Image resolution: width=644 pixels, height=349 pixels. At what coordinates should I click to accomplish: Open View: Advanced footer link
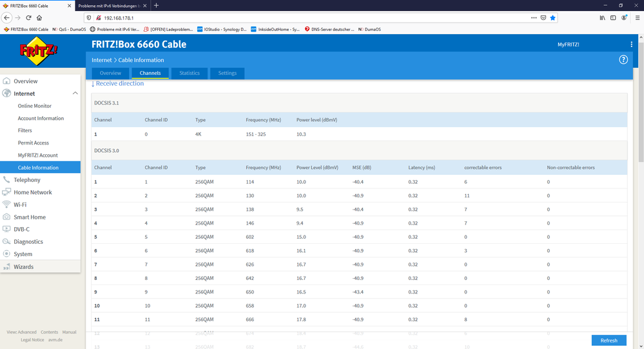click(21, 332)
